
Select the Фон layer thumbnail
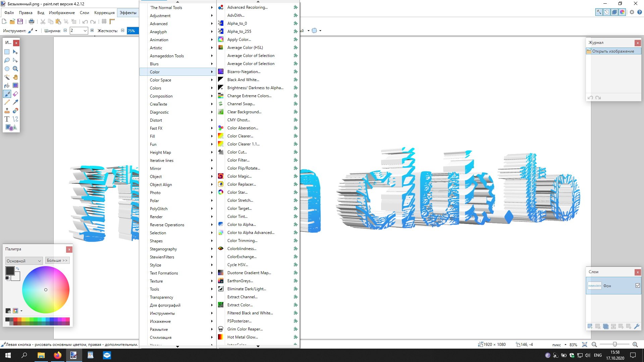(x=595, y=286)
